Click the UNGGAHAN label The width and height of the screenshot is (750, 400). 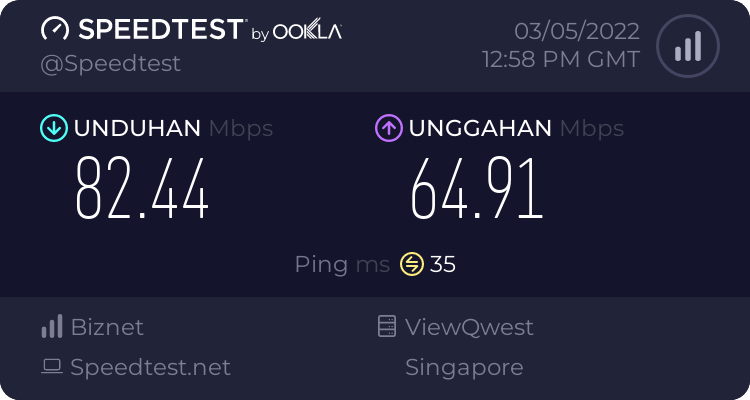click(480, 128)
